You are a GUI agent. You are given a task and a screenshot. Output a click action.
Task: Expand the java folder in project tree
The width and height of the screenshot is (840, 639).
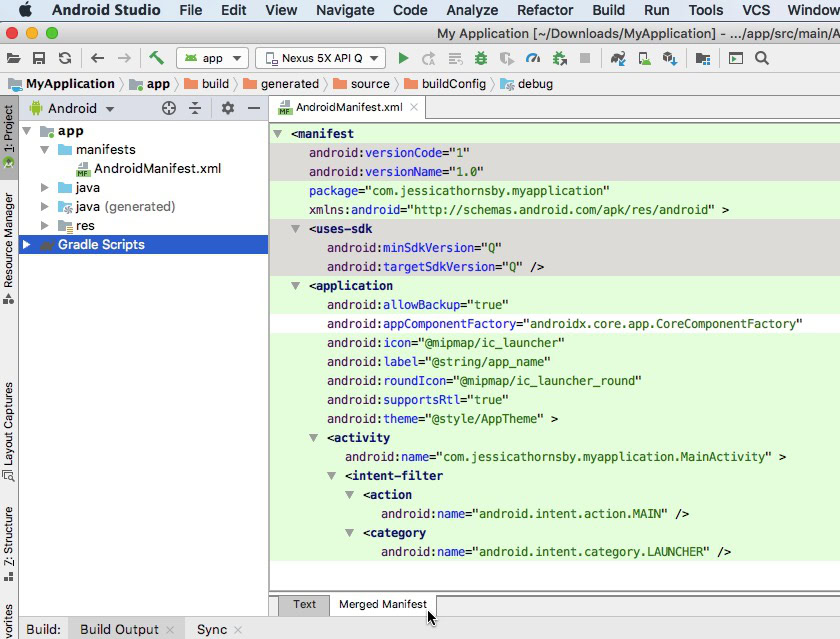(x=45, y=188)
